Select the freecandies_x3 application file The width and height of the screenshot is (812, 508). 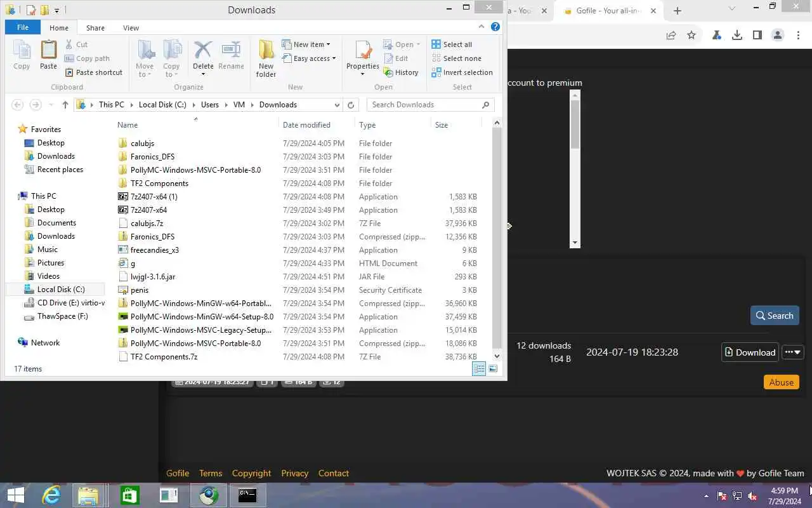154,250
